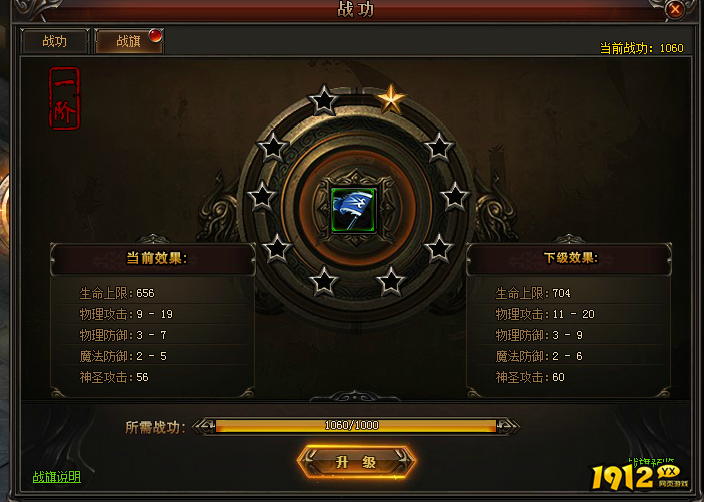Click the middle-left dark star on the ring
Screen dimensions: 704x502
[x=262, y=197]
